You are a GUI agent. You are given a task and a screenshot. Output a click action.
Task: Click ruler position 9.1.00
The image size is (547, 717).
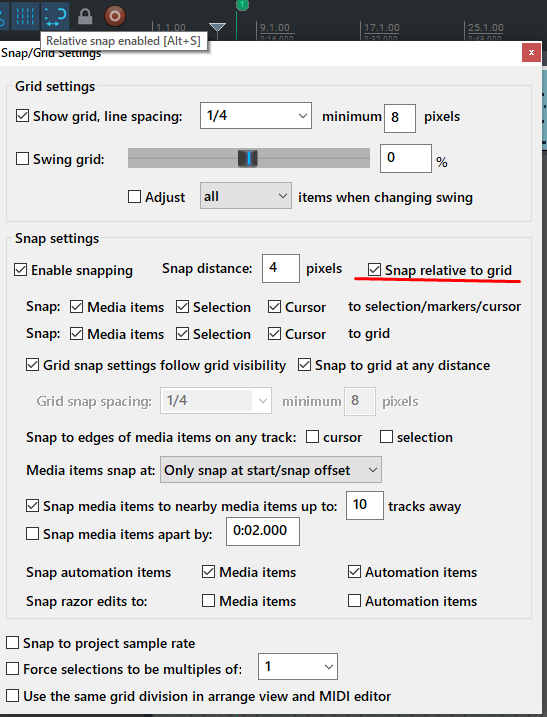[275, 28]
